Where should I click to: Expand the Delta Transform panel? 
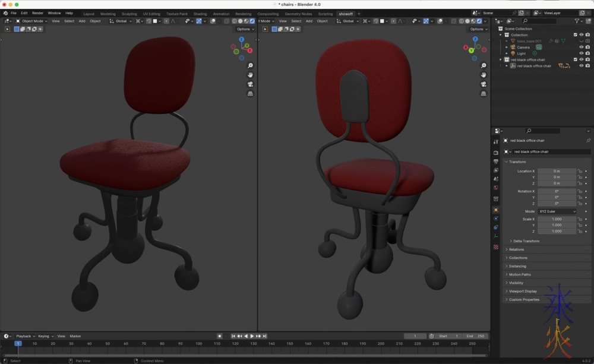point(526,241)
